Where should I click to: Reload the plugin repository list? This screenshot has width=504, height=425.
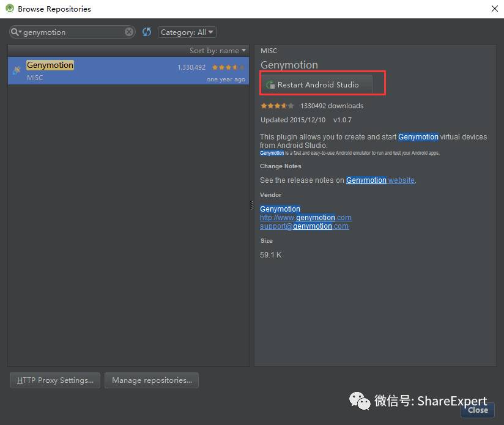point(147,32)
